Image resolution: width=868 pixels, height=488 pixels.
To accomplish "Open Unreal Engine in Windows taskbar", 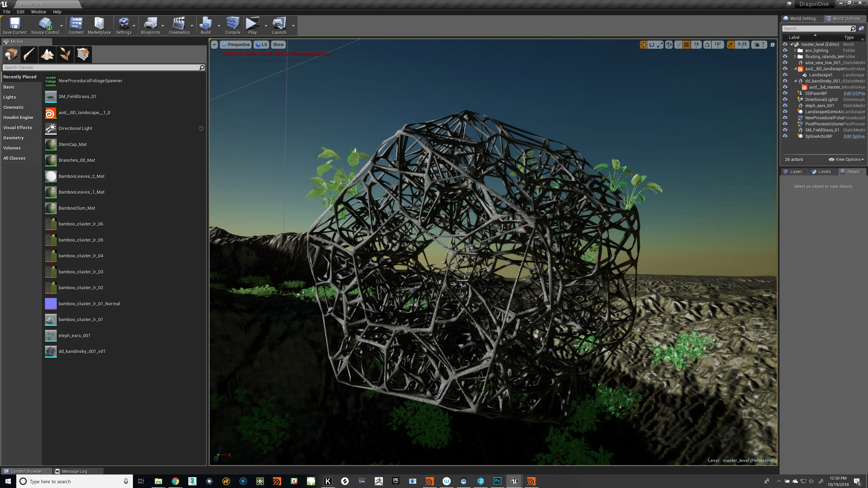I will tap(514, 481).
